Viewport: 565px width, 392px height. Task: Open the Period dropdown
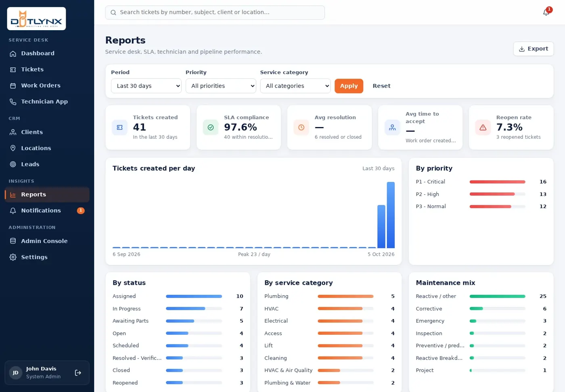tap(146, 86)
